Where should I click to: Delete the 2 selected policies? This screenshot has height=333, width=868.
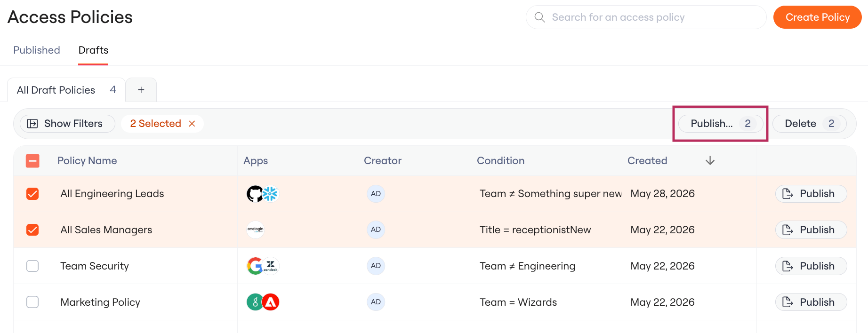click(x=810, y=124)
